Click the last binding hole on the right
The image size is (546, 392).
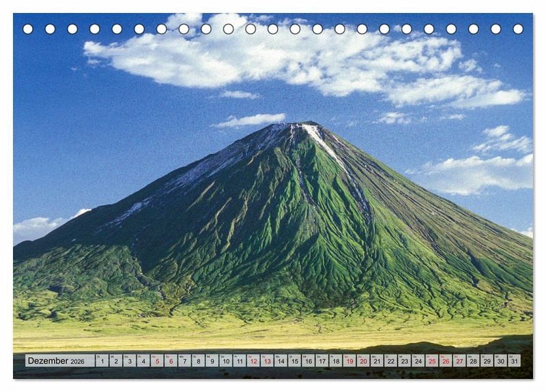(x=518, y=29)
